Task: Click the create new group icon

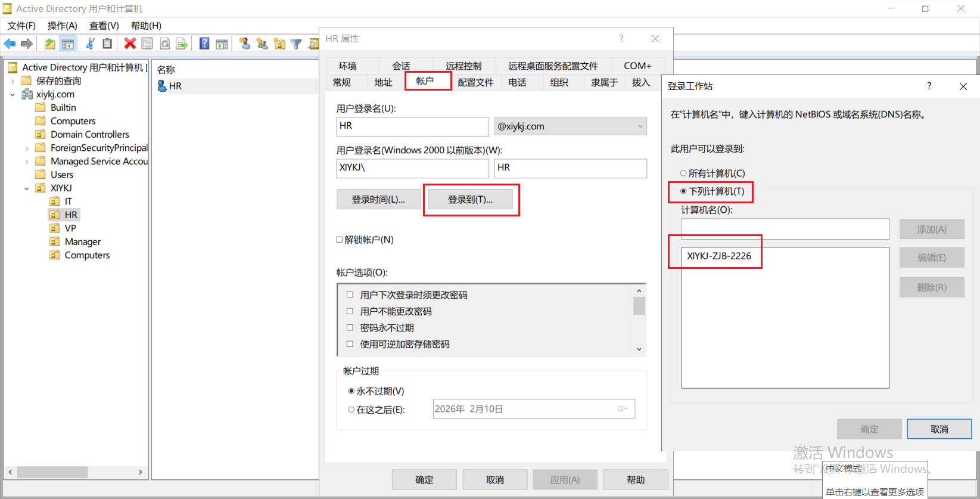Action: [x=262, y=44]
